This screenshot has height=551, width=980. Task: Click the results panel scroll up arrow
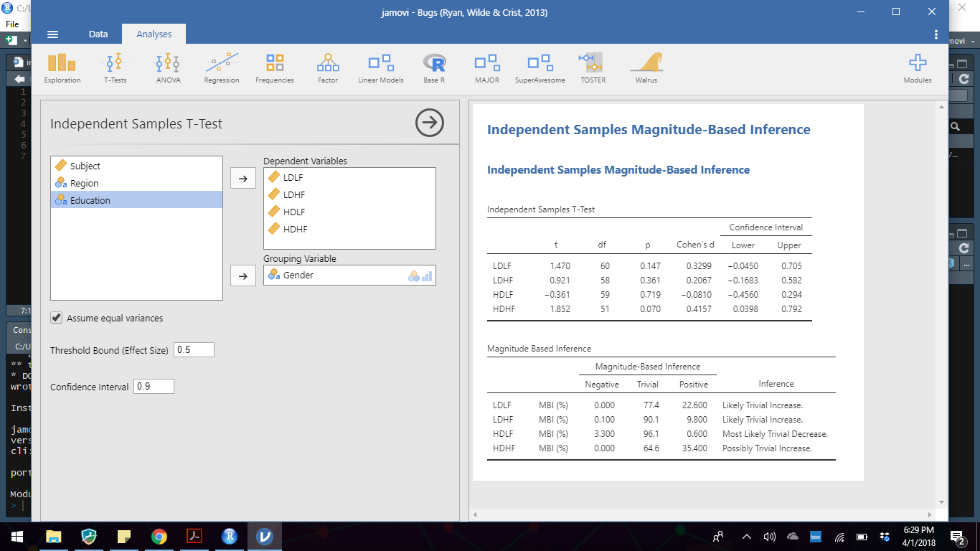(x=941, y=108)
